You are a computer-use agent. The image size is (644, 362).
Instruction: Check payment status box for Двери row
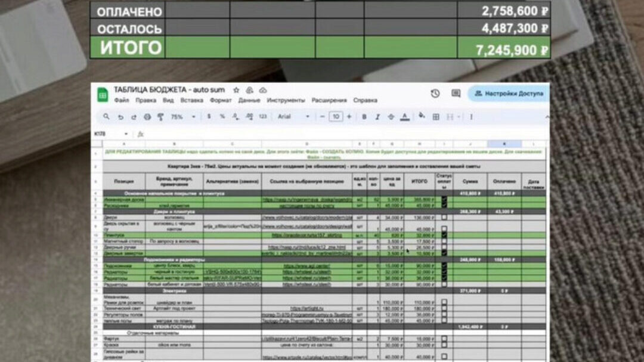(444, 217)
